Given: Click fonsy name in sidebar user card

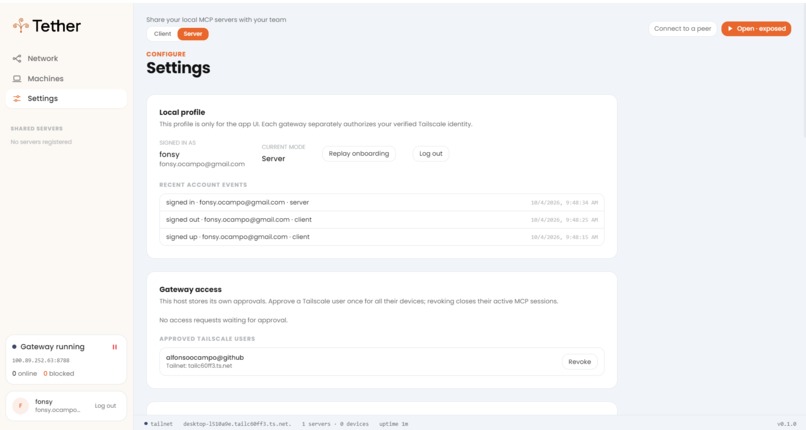Looking at the screenshot, I should 44,402.
